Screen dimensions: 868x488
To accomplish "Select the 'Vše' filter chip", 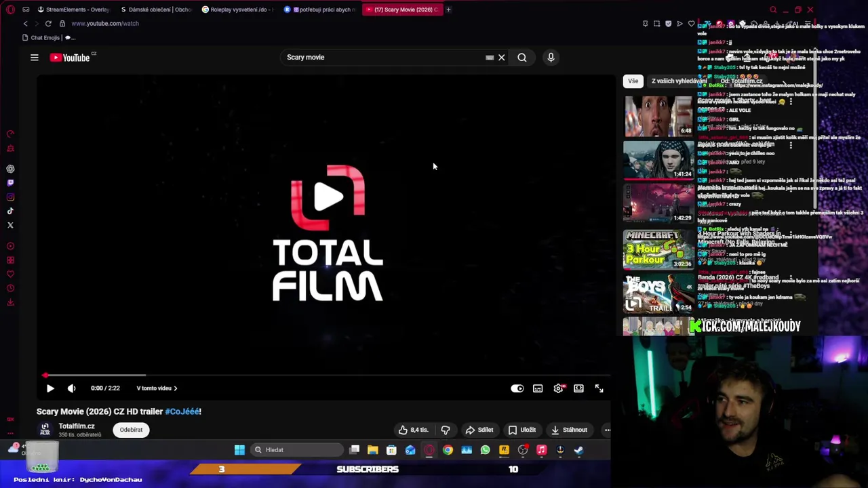I will 633,81.
